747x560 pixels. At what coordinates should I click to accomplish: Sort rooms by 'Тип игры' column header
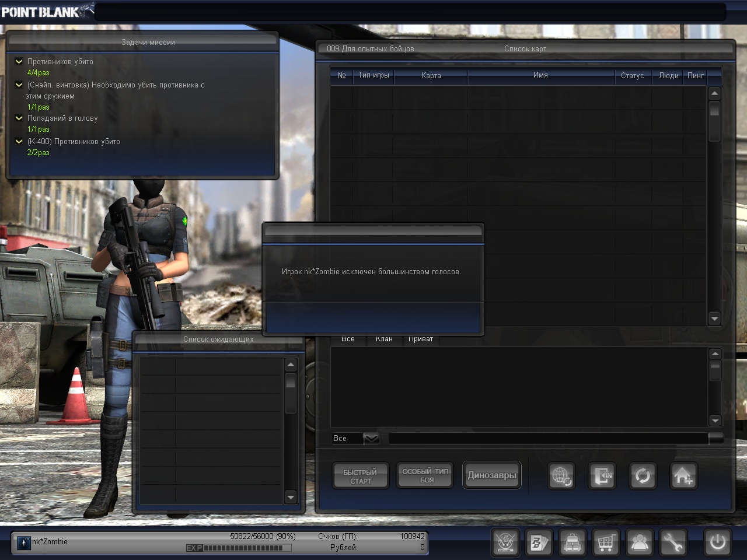373,76
